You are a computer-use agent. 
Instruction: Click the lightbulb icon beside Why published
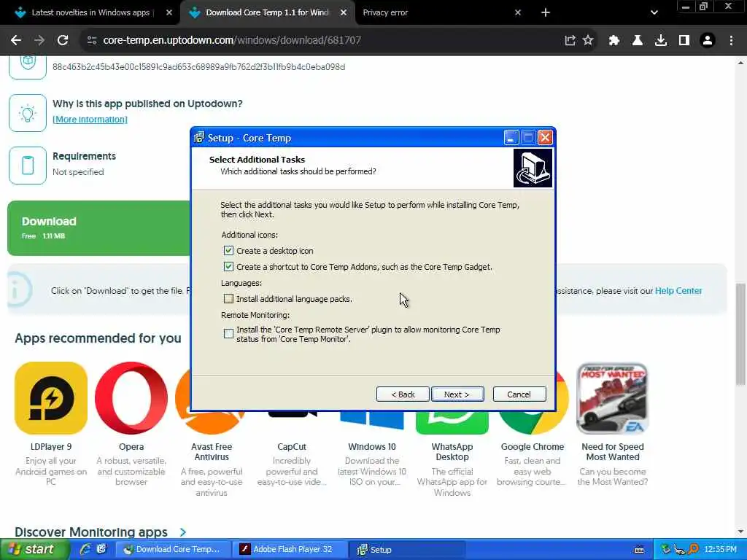[x=28, y=113]
